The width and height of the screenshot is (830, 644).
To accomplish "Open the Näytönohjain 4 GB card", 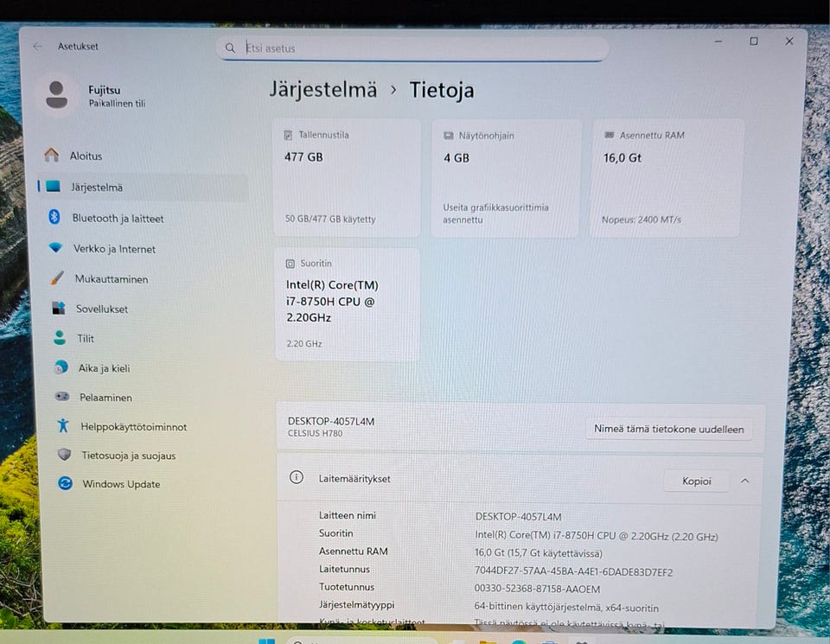I will tap(506, 178).
